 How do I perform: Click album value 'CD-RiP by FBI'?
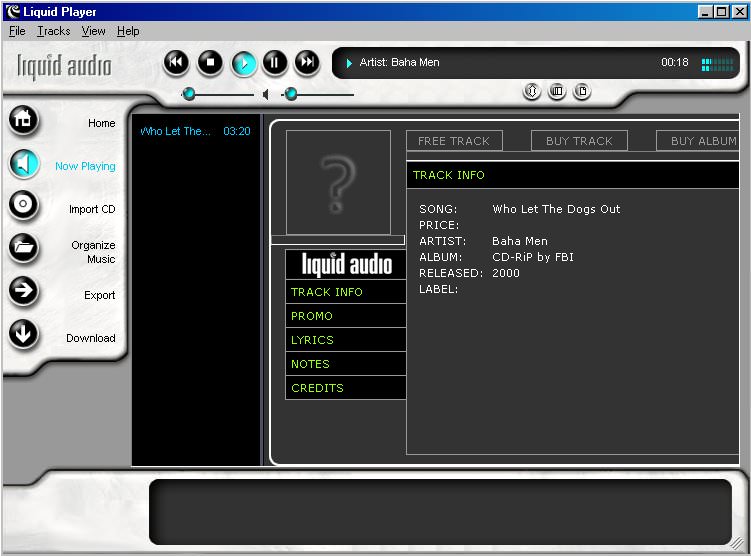click(533, 257)
